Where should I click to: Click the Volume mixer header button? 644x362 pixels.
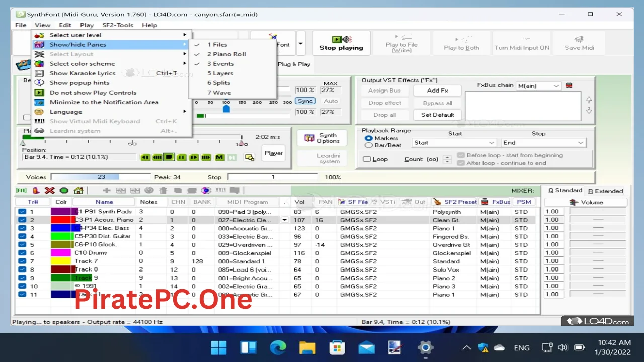click(x=586, y=202)
